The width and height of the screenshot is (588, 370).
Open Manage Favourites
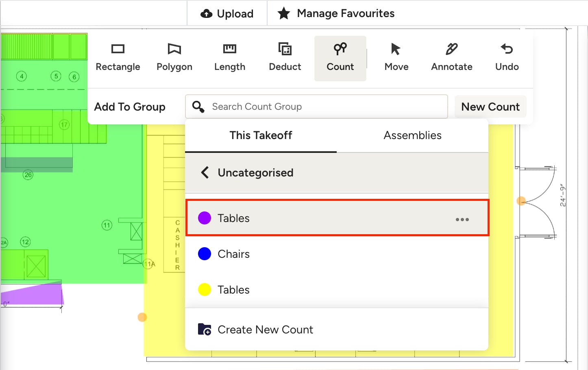coord(336,13)
